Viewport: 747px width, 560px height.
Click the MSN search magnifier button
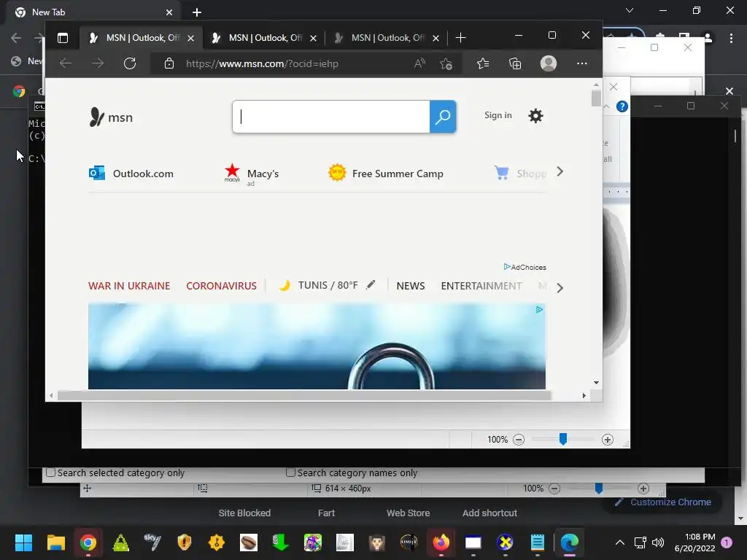(443, 117)
